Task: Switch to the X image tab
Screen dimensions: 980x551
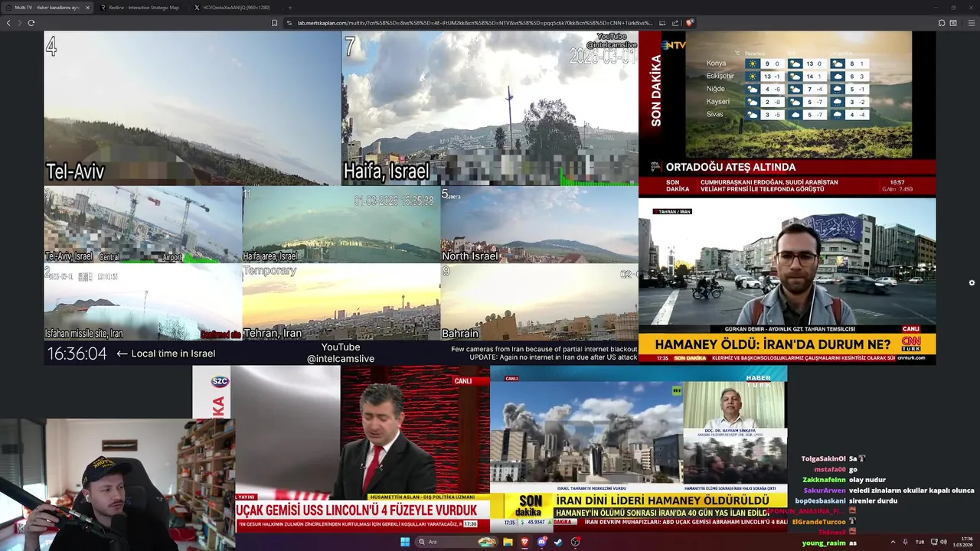Action: (x=234, y=8)
